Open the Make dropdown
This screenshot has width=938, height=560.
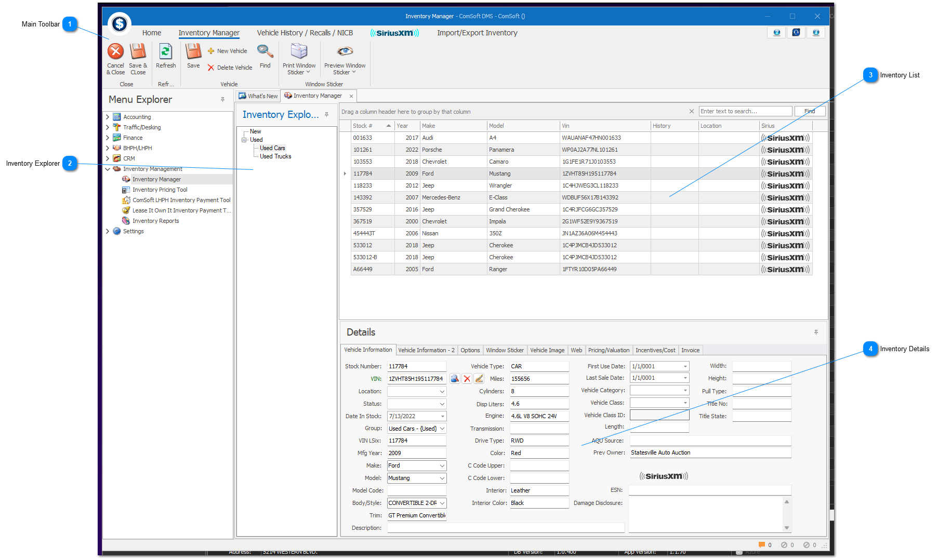[442, 466]
